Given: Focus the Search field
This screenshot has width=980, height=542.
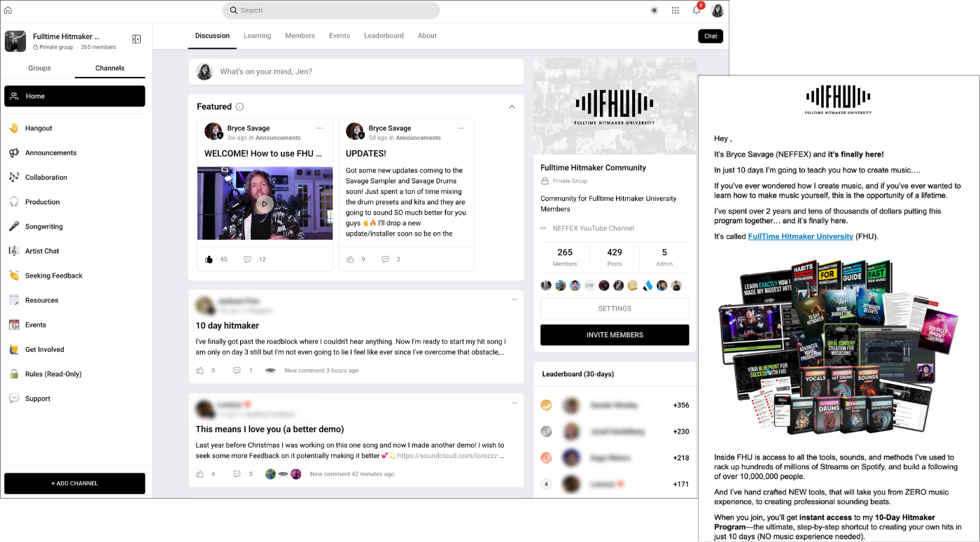Looking at the screenshot, I should (331, 10).
